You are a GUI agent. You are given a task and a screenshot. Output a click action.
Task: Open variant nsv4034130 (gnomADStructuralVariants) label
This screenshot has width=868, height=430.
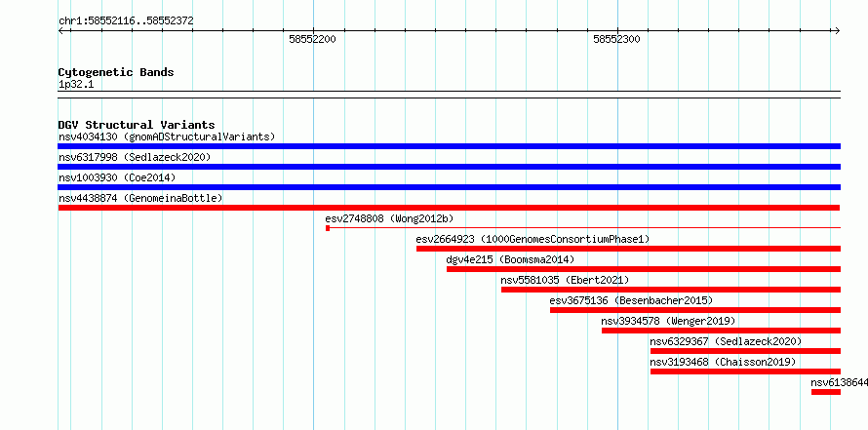coord(167,137)
